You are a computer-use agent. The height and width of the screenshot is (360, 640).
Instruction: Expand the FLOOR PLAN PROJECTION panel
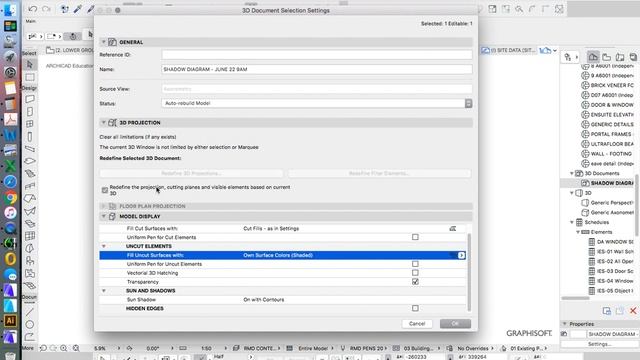tap(104, 206)
